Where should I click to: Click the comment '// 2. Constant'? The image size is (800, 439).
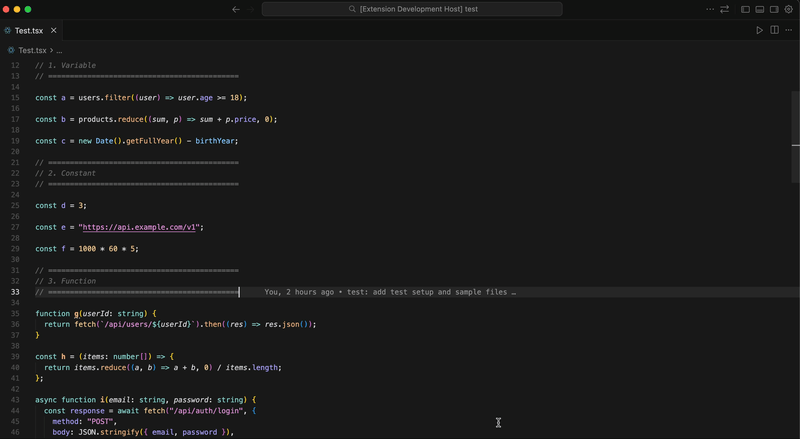[65, 173]
